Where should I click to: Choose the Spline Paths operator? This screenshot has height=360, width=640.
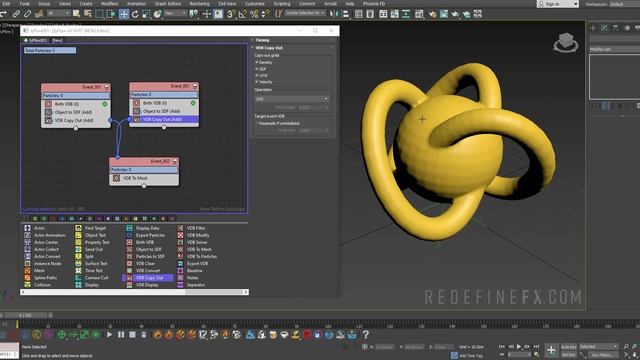point(41,278)
